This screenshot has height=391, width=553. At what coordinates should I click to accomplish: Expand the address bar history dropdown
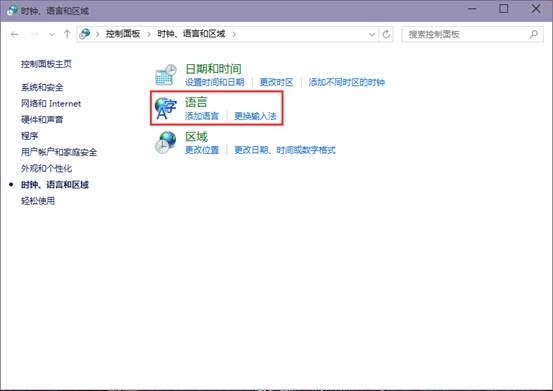372,34
